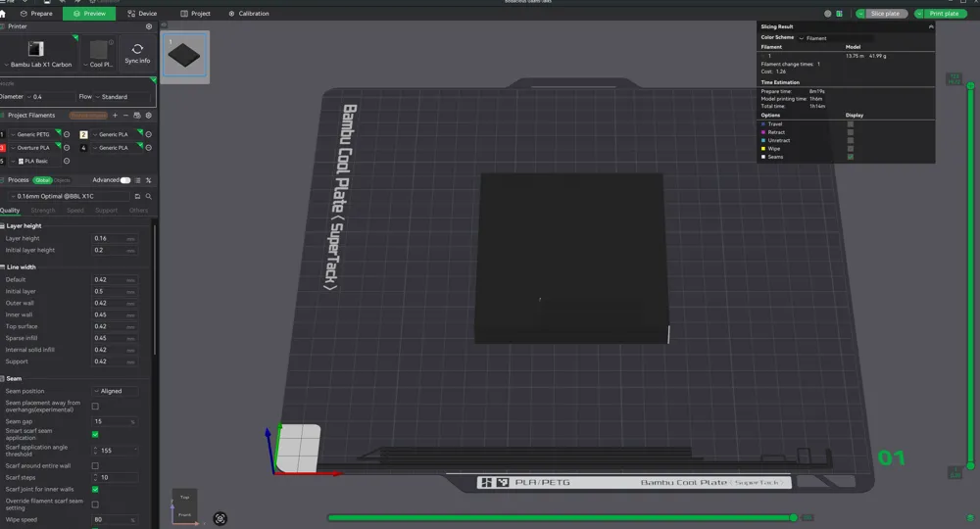The image size is (980, 529).
Task: Click the view orientation cube
Action: tap(185, 506)
